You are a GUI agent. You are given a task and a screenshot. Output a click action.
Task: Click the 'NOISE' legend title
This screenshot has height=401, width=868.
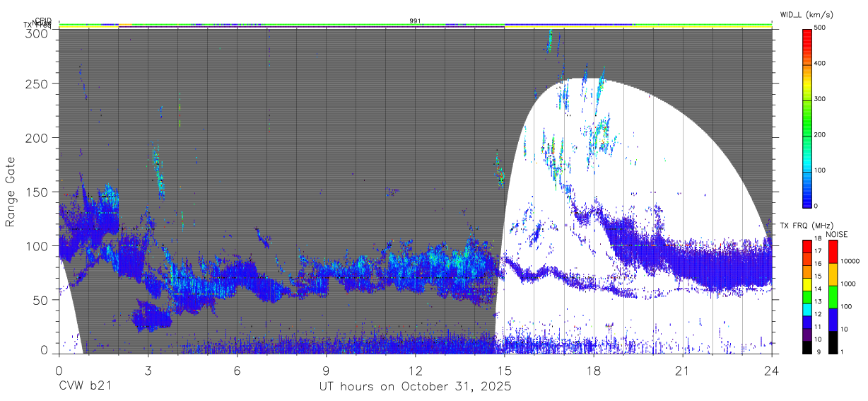point(838,234)
